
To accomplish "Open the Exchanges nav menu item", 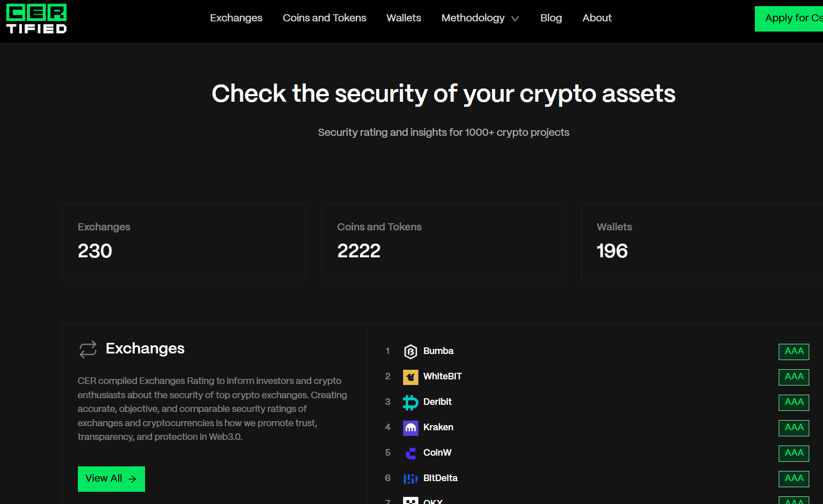I will point(236,18).
